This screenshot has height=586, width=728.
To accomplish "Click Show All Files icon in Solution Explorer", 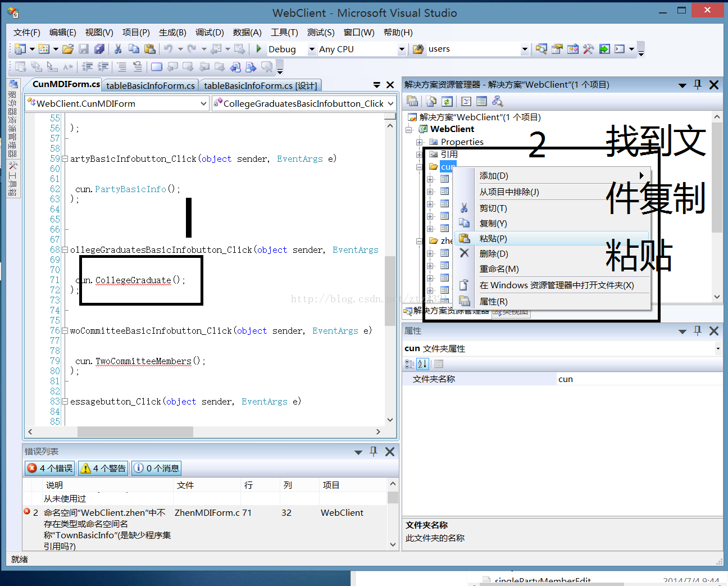I will 431,101.
